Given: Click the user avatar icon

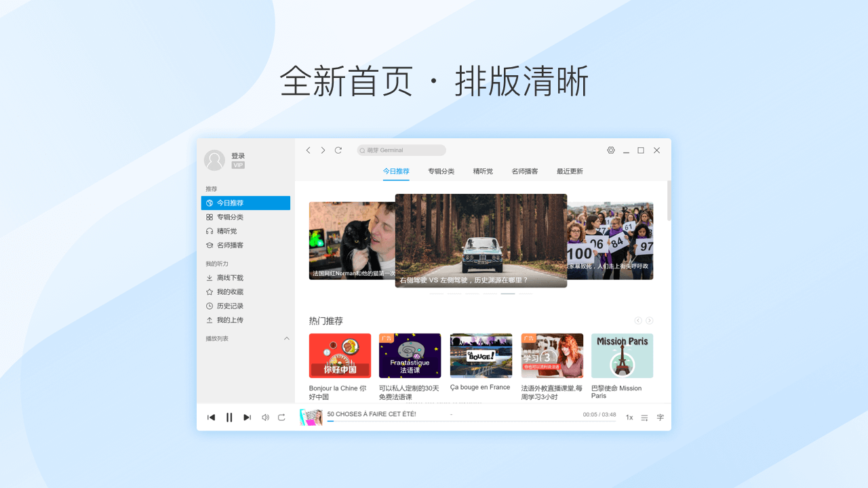Looking at the screenshot, I should tap(214, 161).
